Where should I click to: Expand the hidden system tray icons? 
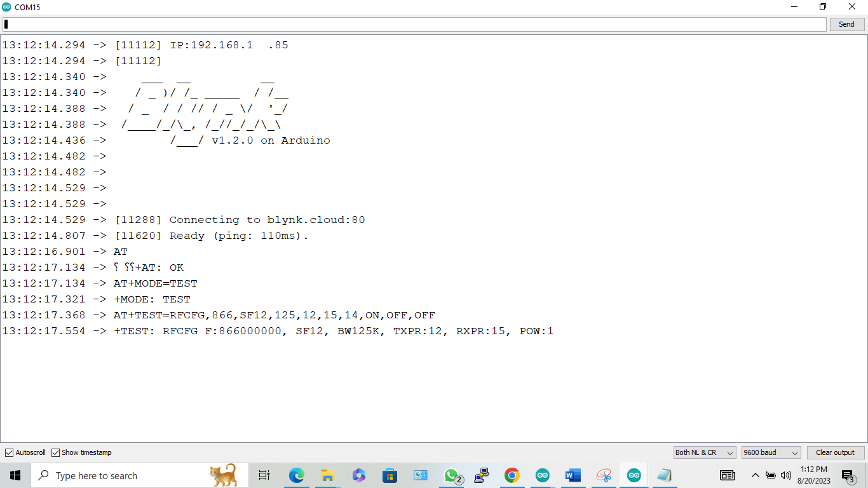pyautogui.click(x=756, y=475)
